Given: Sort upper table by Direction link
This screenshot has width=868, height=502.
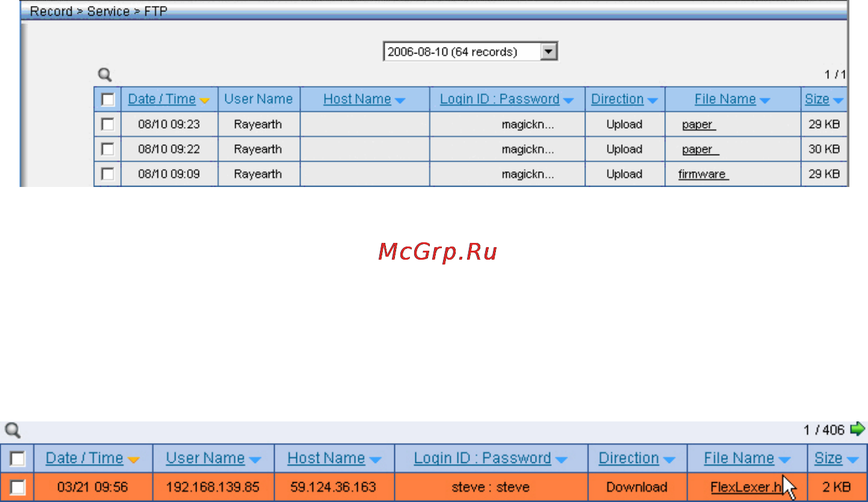Looking at the screenshot, I should coord(617,99).
